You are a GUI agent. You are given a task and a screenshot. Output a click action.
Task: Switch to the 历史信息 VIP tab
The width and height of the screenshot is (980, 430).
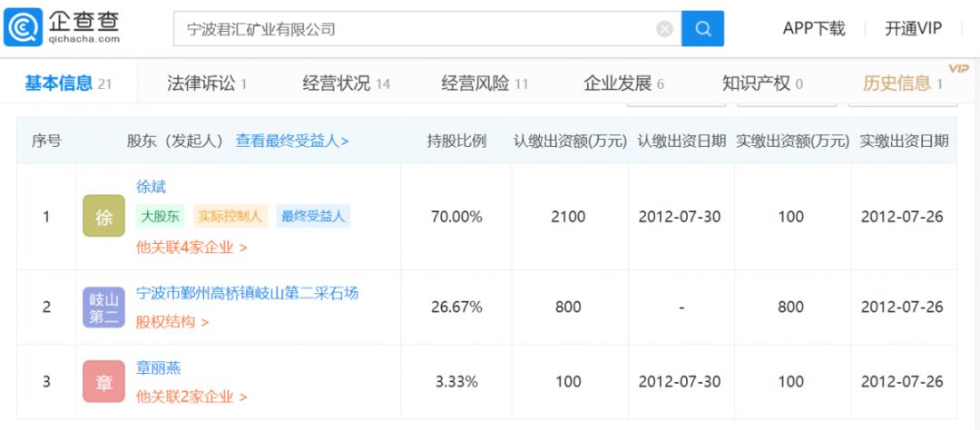tap(904, 83)
